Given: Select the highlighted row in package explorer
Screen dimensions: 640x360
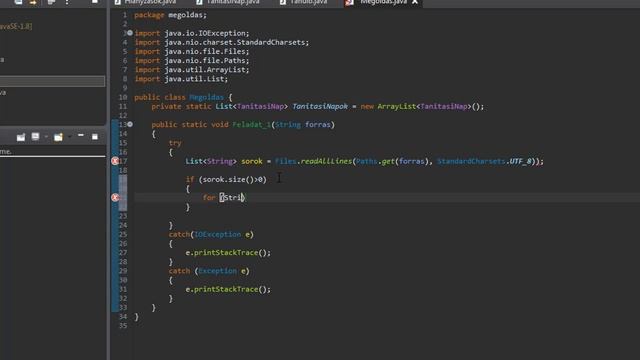Looking at the screenshot, I should tap(52, 81).
